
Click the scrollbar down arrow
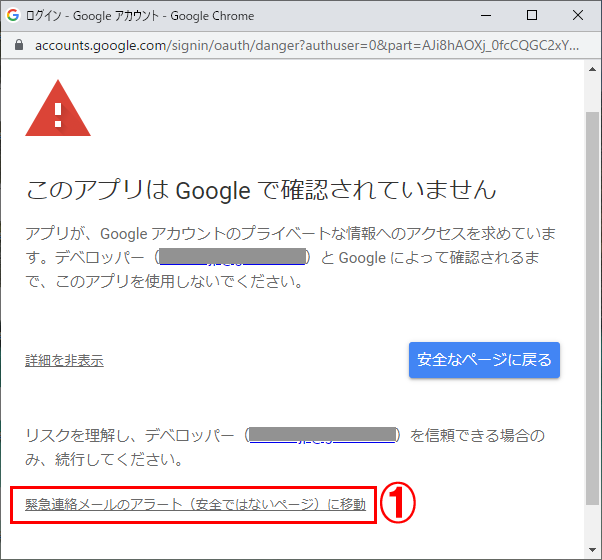592,550
